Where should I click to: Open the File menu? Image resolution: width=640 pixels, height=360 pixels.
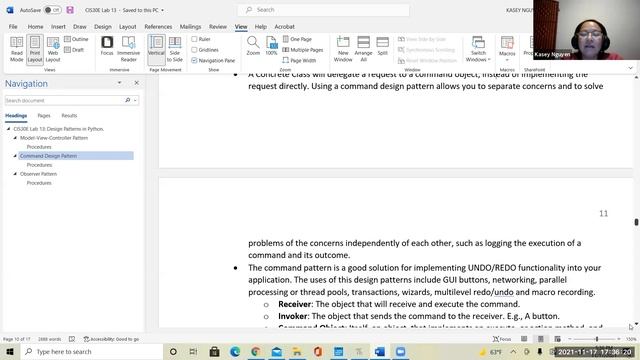coord(13,27)
